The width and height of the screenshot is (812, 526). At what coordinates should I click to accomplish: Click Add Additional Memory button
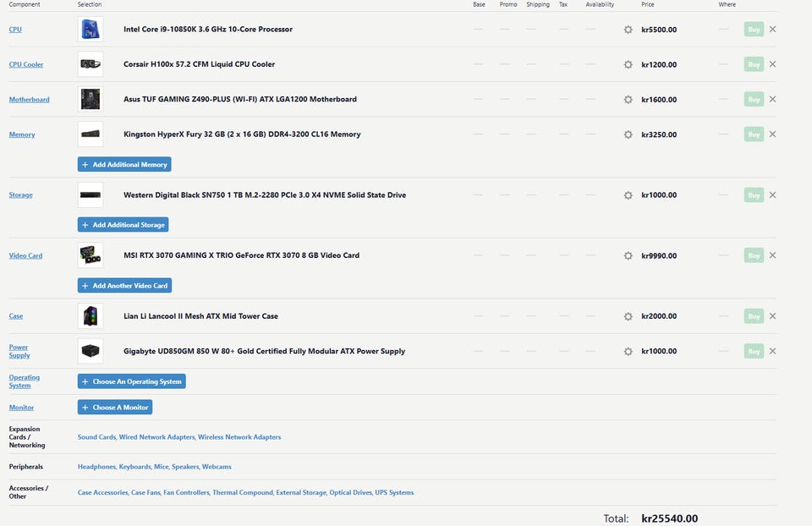[x=124, y=164]
